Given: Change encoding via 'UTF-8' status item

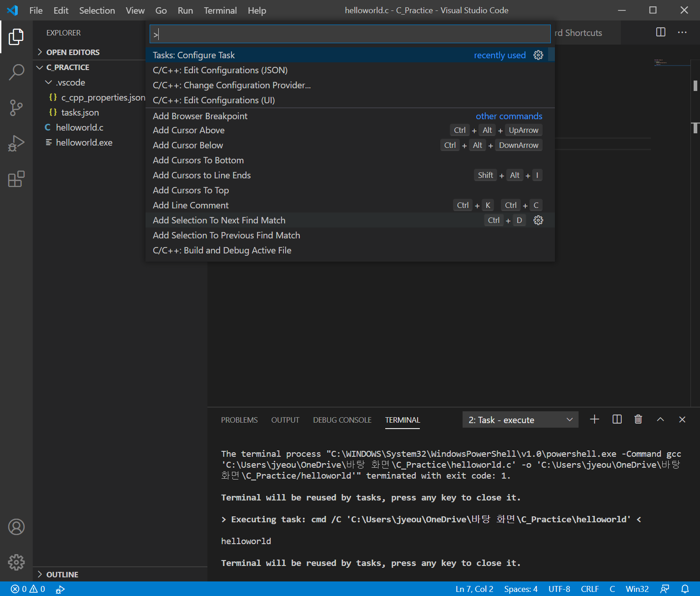Looking at the screenshot, I should pos(559,589).
